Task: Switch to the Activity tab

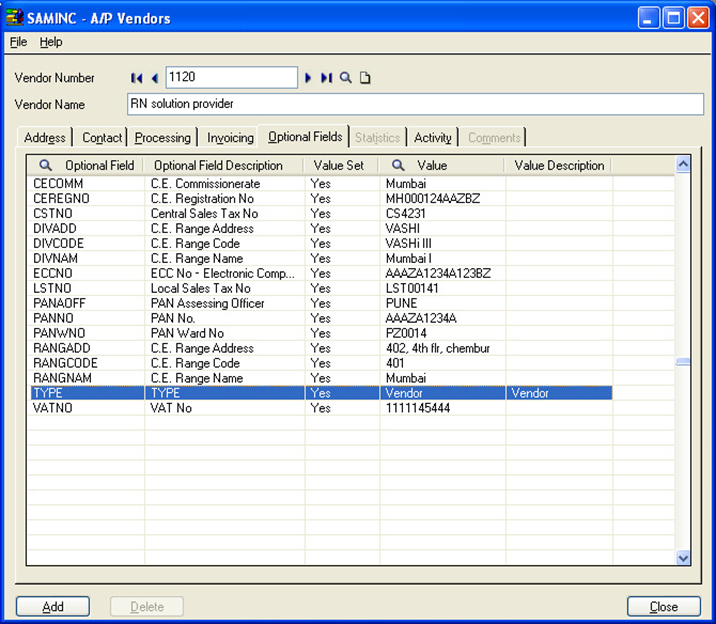Action: click(432, 137)
